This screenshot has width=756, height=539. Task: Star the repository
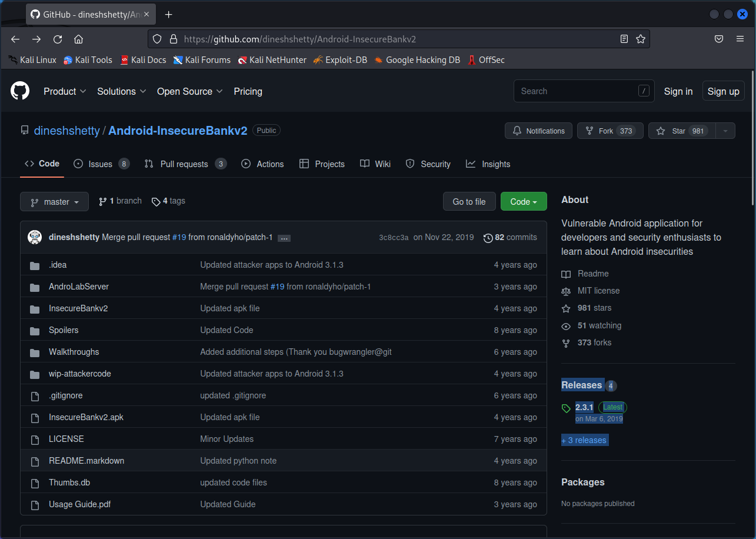point(682,131)
